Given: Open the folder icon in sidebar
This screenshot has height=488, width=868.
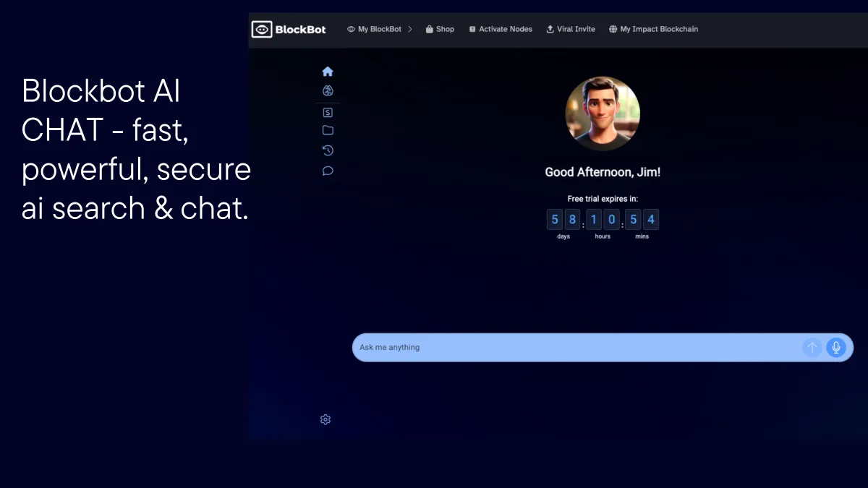Looking at the screenshot, I should [x=328, y=131].
